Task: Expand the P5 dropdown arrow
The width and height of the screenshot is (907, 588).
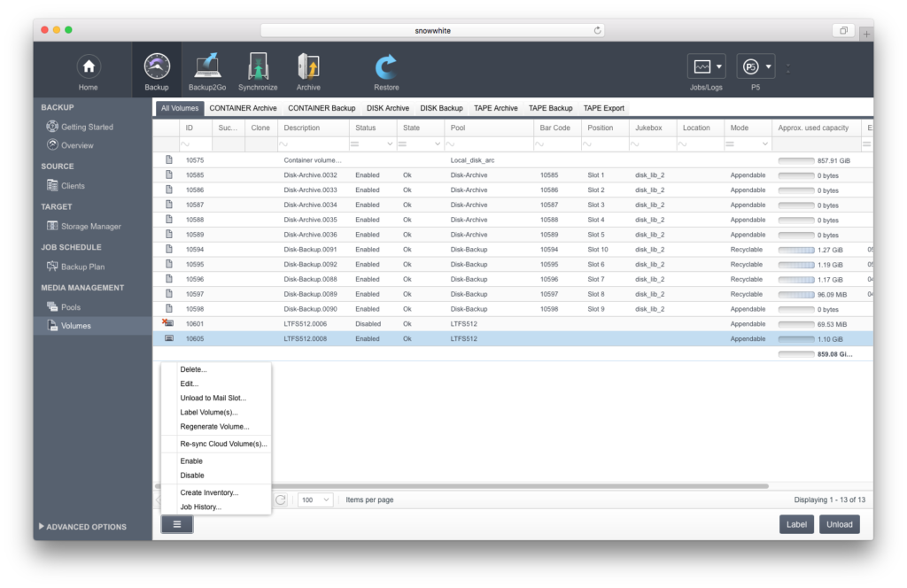Action: [769, 67]
